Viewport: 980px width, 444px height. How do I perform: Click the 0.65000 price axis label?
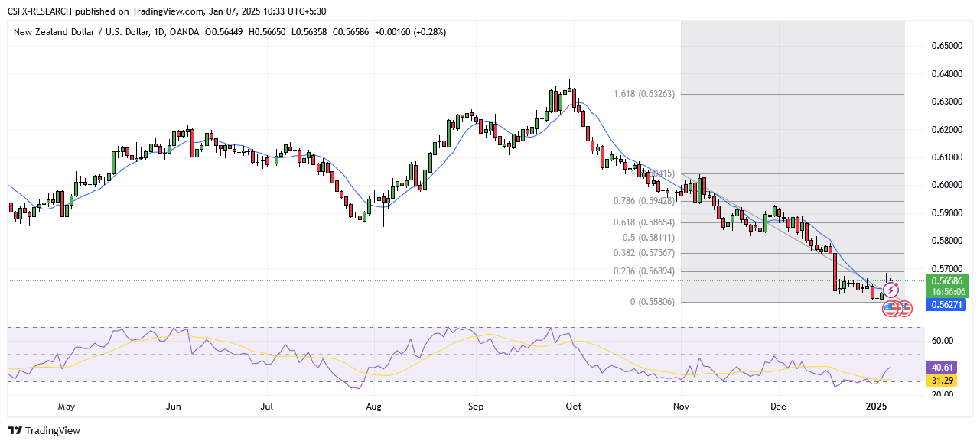point(947,46)
